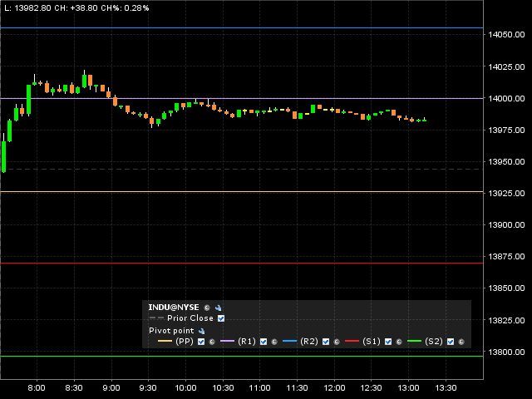Click the green (S2) line swatch in legend
The height and width of the screenshot is (399, 532).
[x=414, y=341]
